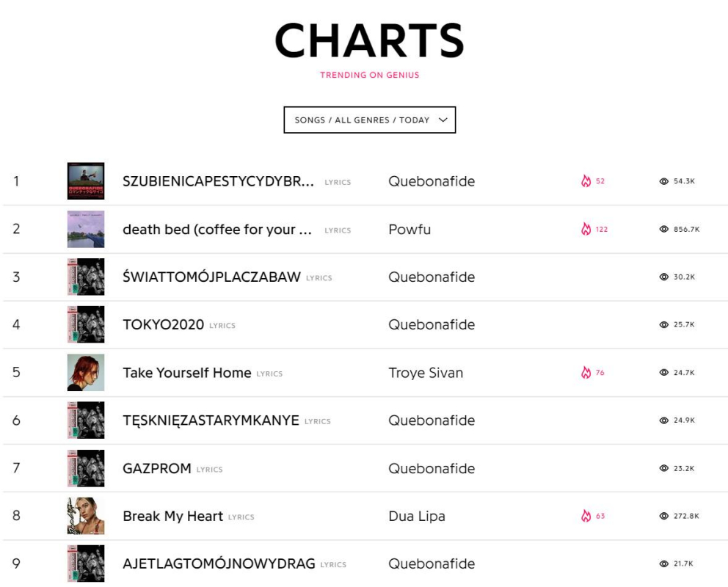The image size is (728, 587).
Task: Click the Powfu artist name
Action: coord(409,230)
